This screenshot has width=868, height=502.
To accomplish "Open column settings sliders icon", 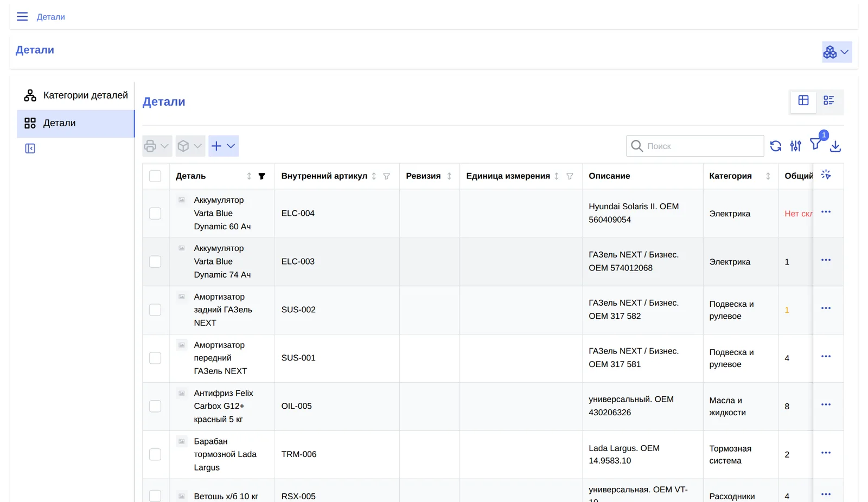I will [x=795, y=146].
